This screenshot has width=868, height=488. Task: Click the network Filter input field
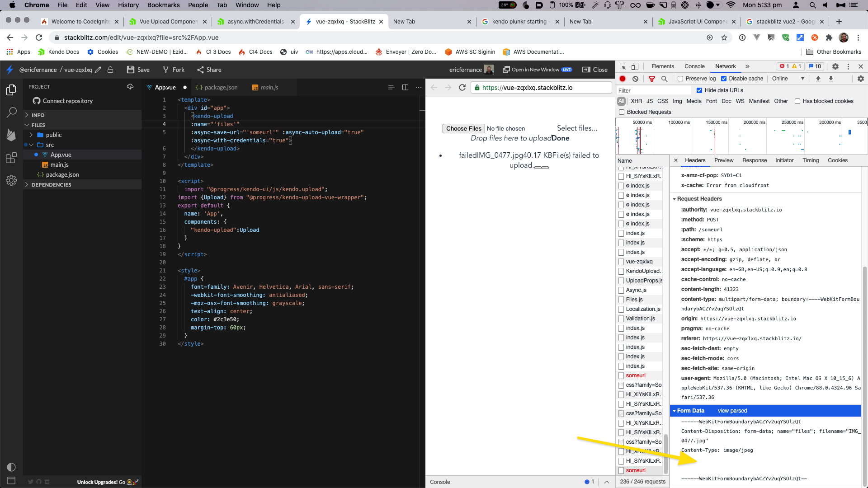coord(653,91)
